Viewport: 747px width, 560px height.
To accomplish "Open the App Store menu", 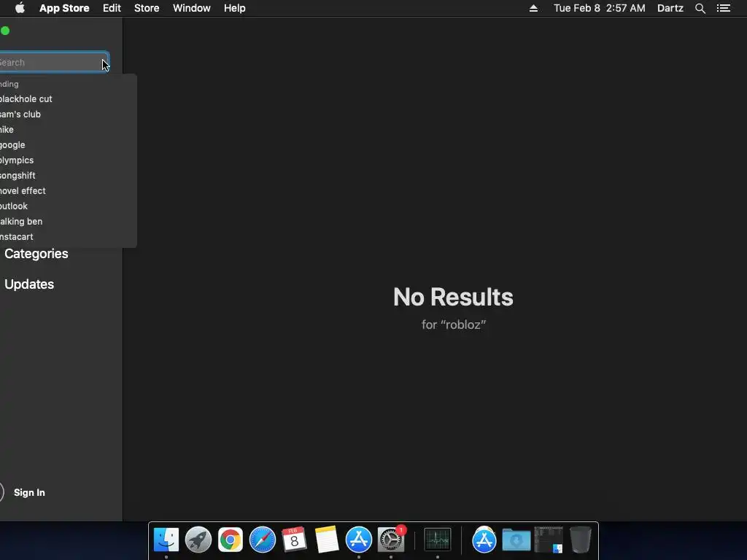I will 64,8.
